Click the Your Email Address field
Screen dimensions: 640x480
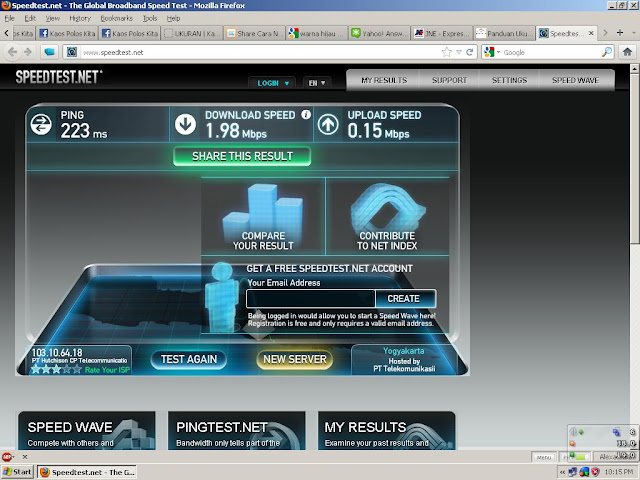pyautogui.click(x=311, y=298)
